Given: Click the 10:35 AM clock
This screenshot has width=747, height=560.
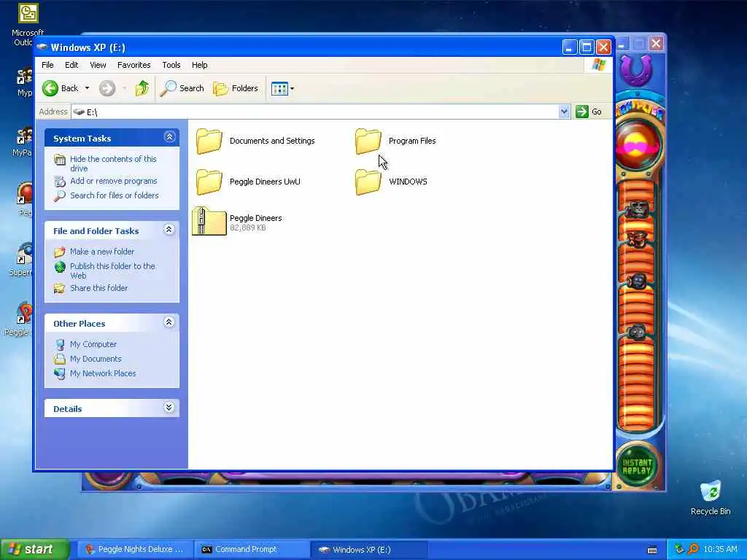Looking at the screenshot, I should point(720,550).
